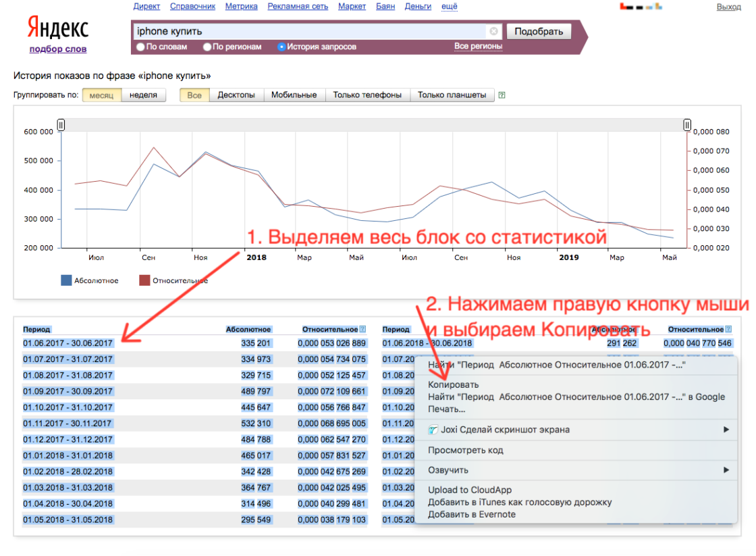
Task: Expand the Joxi submenu arrow
Action: tap(726, 430)
